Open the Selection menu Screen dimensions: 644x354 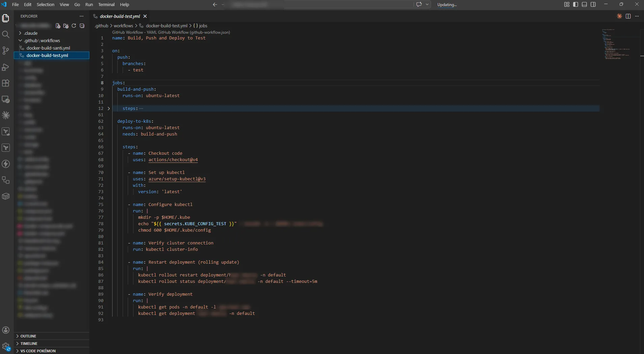coord(45,4)
